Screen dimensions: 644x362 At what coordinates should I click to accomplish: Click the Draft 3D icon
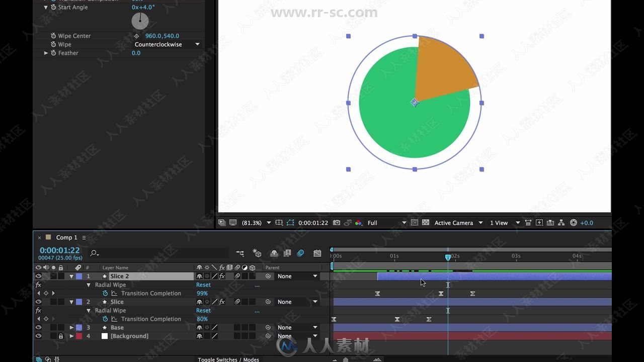[x=257, y=253]
